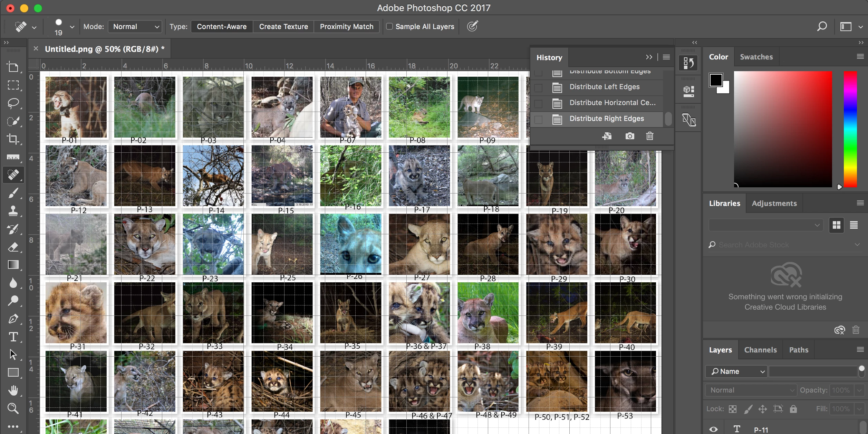
Task: Click the Proximity Match type button
Action: click(x=346, y=27)
